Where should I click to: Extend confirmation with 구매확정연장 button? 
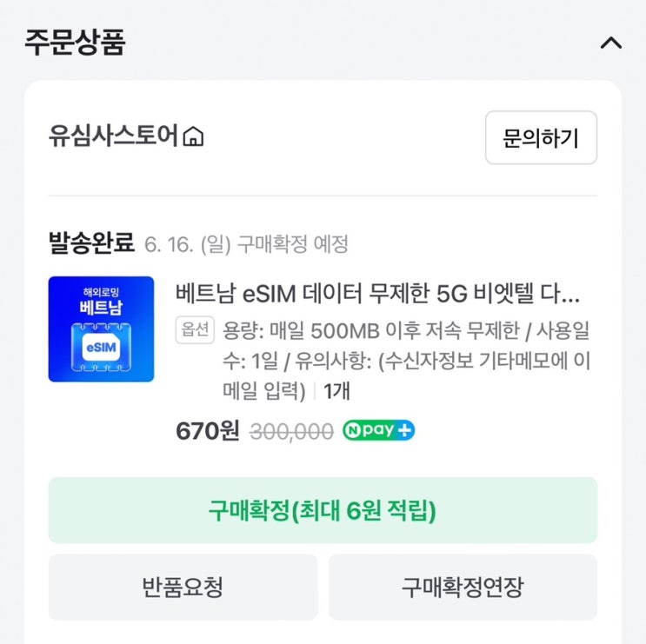[x=463, y=588]
